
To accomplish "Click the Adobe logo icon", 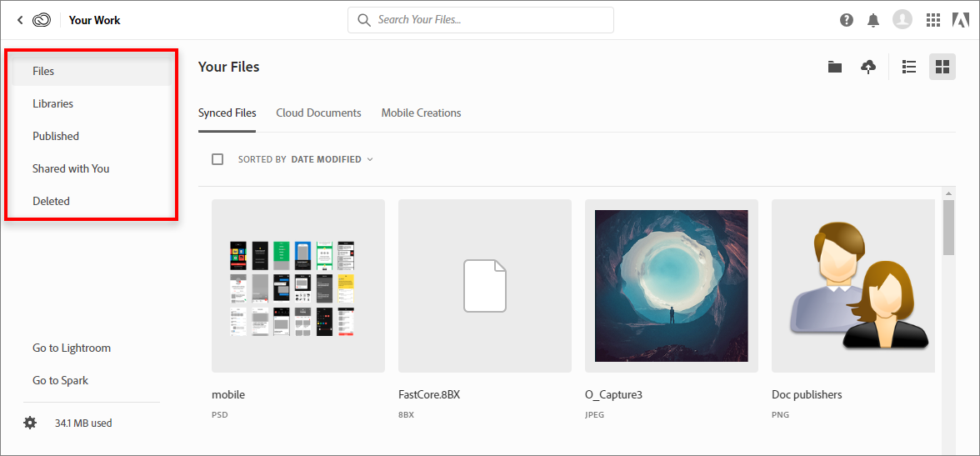I will (x=960, y=20).
